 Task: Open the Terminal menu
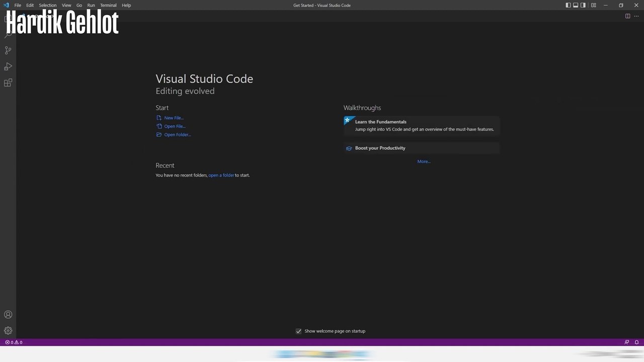108,5
